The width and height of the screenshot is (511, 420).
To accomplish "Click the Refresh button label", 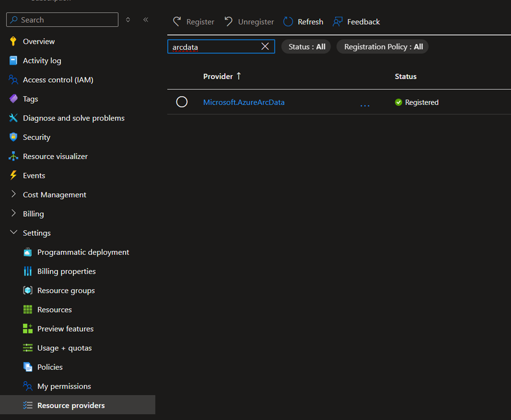I will pos(310,22).
